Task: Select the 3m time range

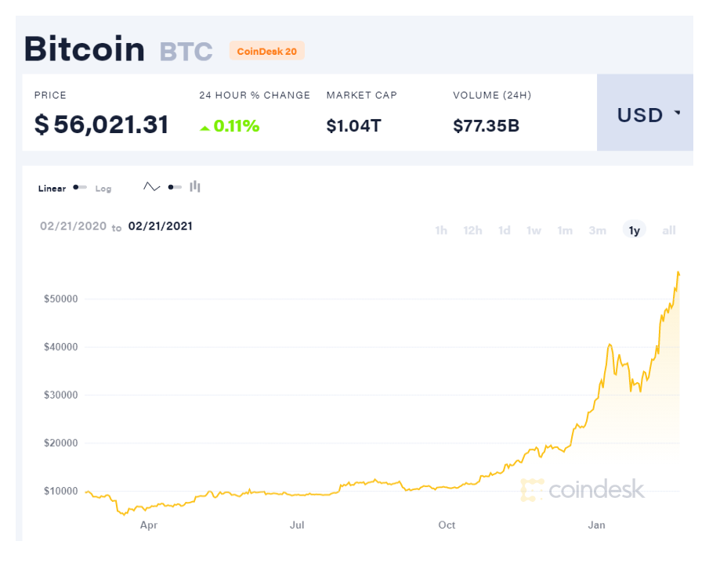Action: pos(598,230)
